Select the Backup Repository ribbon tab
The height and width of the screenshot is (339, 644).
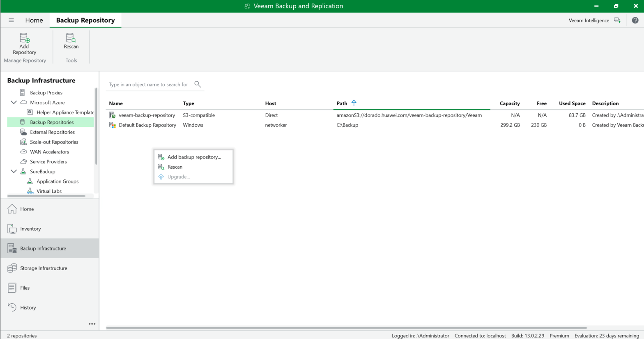85,20
